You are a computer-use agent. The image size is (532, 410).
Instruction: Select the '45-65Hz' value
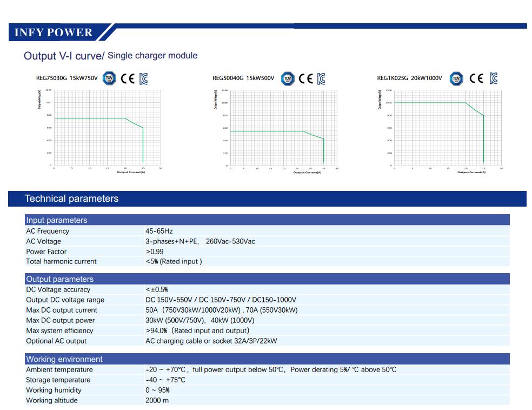pos(159,231)
